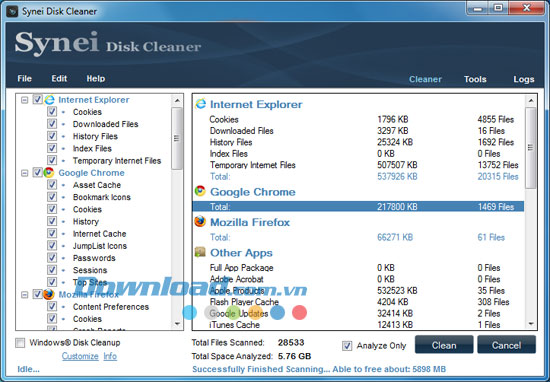Uncheck the Passwords checkbox under Chrome

pos(52,258)
